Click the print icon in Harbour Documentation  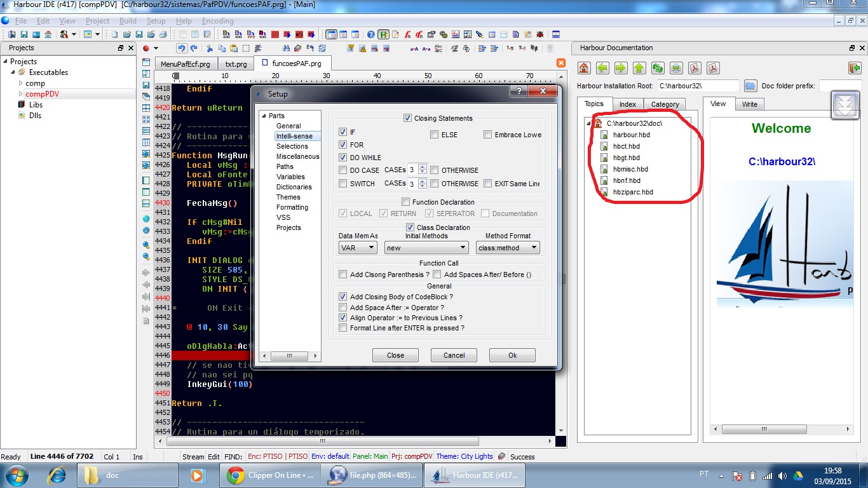[676, 68]
